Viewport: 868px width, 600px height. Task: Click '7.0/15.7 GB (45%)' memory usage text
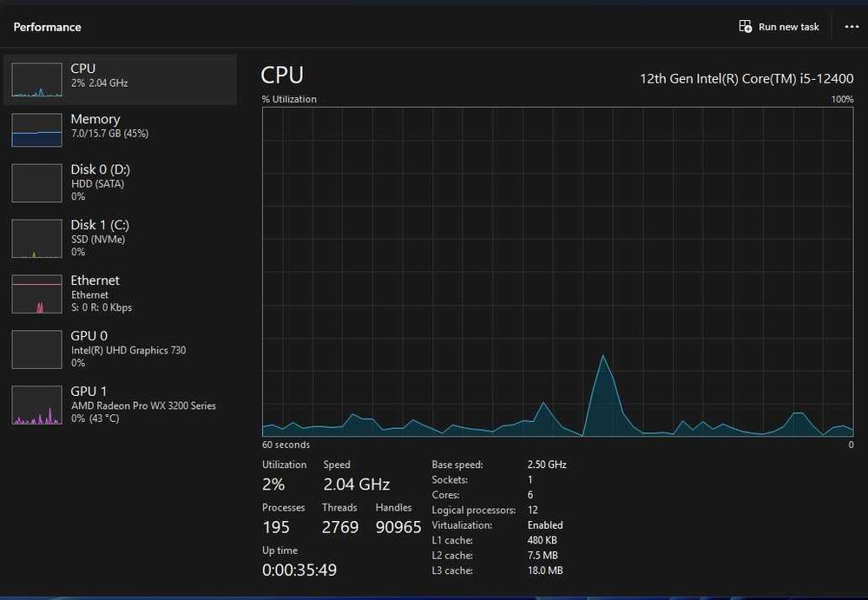[109, 134]
